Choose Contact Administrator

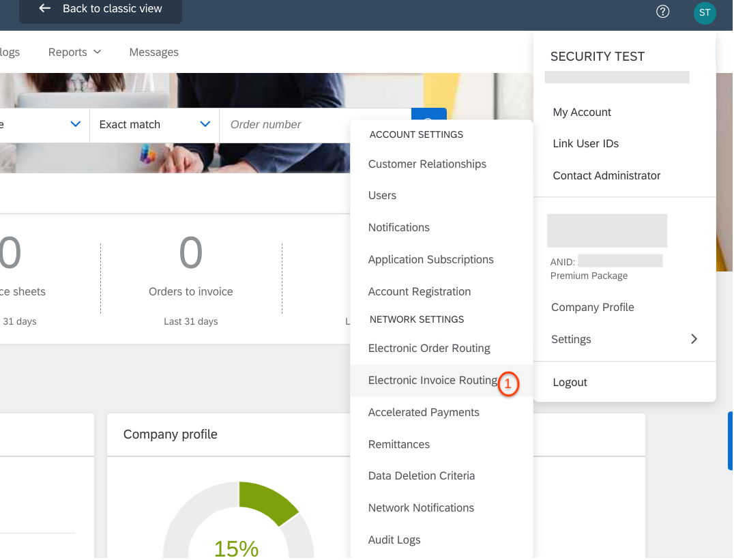(606, 175)
